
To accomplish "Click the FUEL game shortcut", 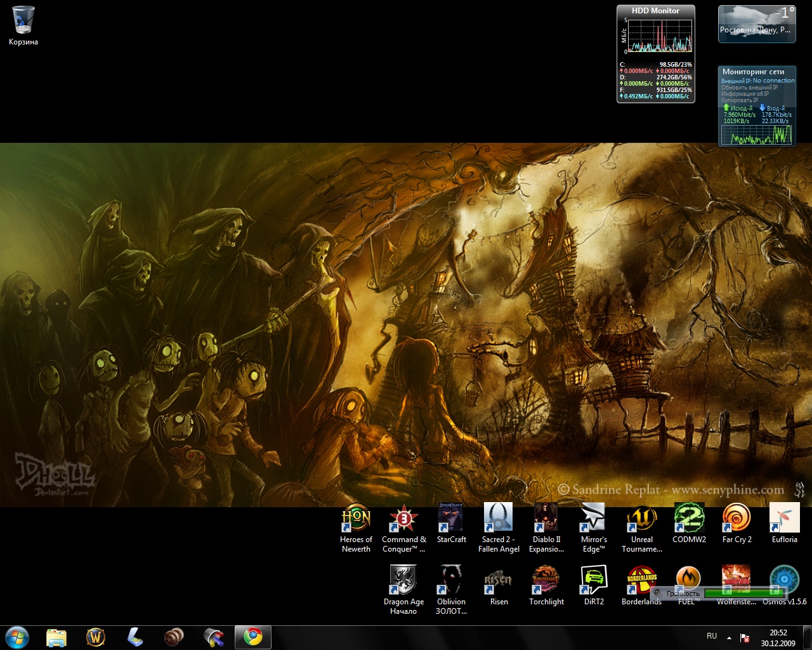I will 688,585.
